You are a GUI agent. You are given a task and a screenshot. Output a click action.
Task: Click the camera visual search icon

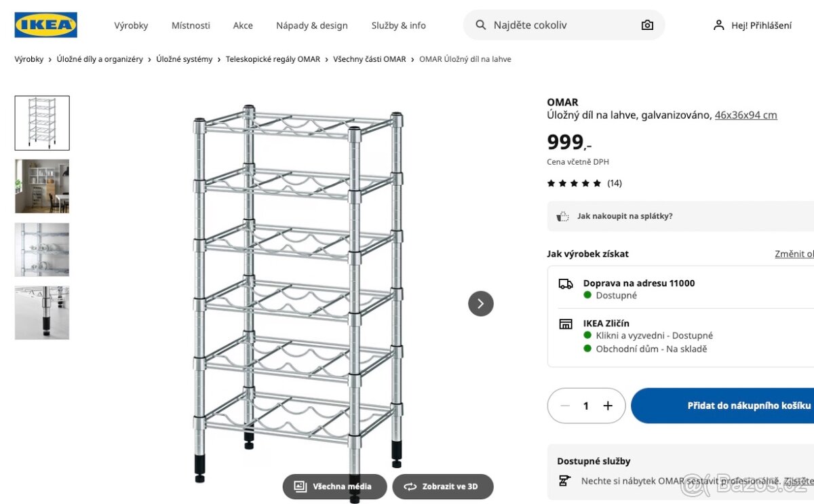[x=647, y=25]
